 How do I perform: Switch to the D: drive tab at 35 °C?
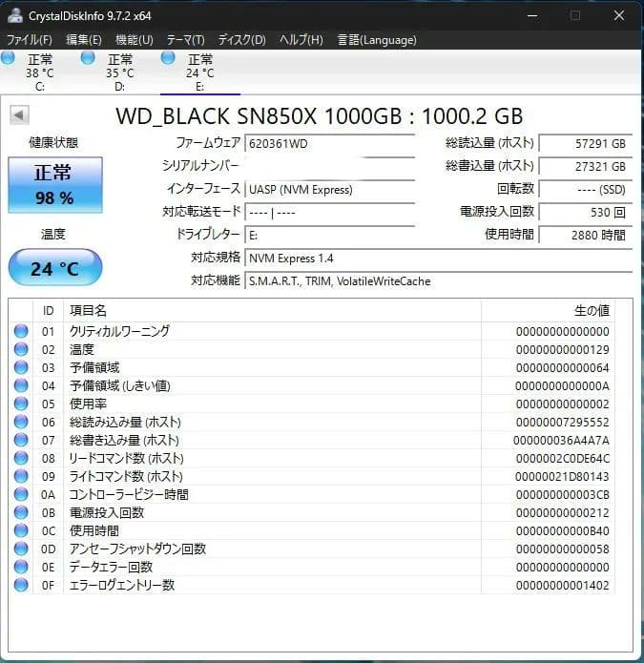(119, 73)
